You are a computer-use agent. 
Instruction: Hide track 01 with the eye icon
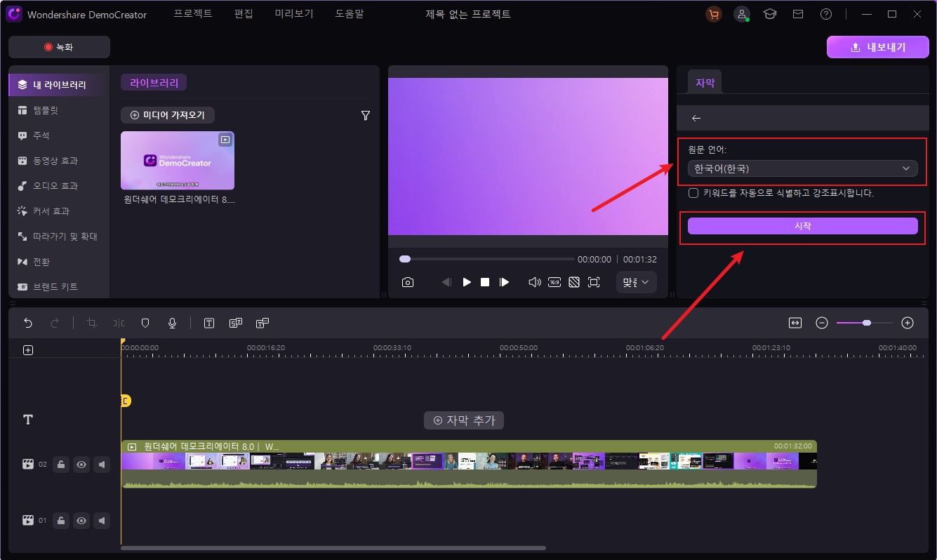[x=82, y=521]
